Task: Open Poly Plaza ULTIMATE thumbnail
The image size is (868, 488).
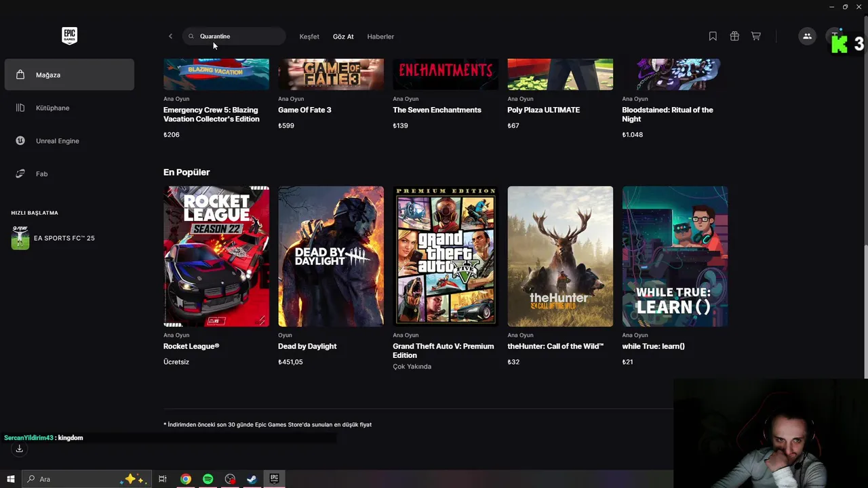Action: point(560,75)
